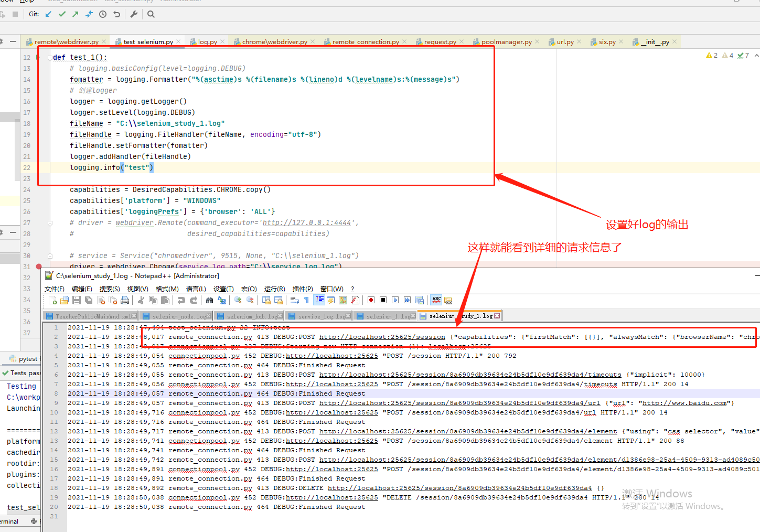The width and height of the screenshot is (760, 532).
Task: Click the Git commit checkmark icon
Action: (x=62, y=14)
